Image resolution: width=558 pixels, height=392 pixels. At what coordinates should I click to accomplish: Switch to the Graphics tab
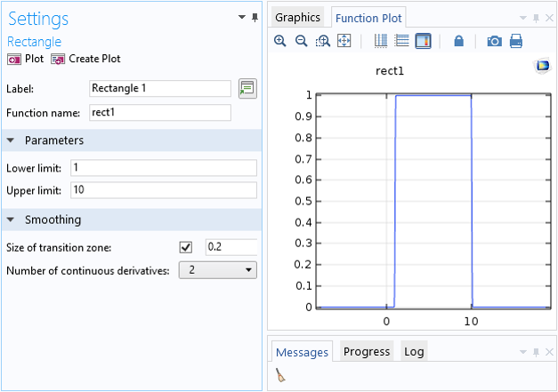click(x=297, y=18)
